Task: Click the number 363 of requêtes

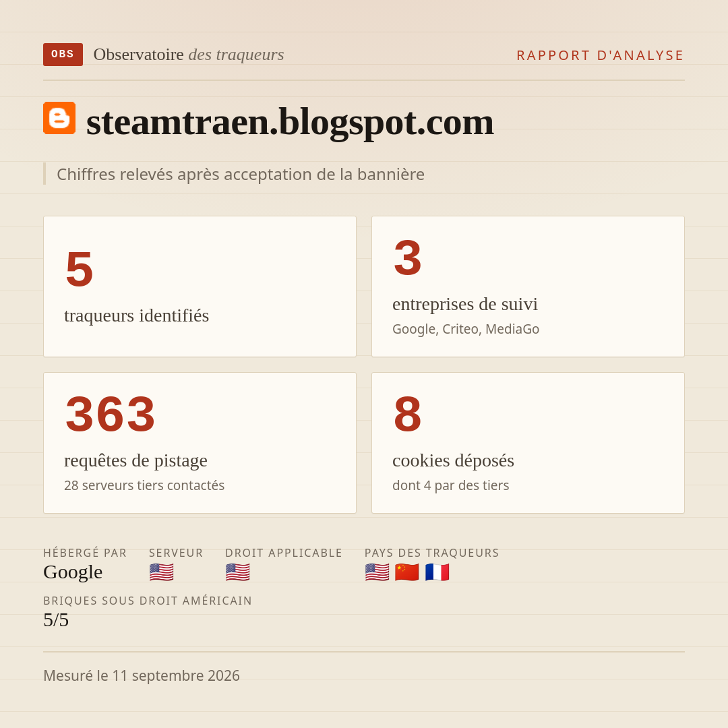Action: (110, 414)
